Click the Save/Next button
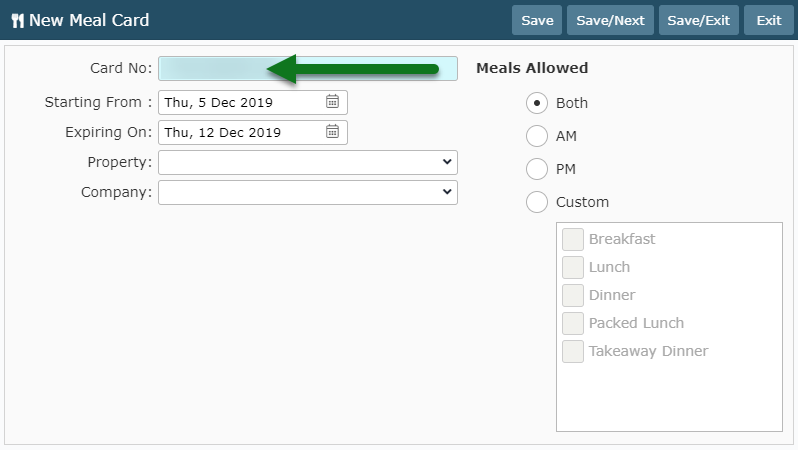798x450 pixels. [610, 20]
